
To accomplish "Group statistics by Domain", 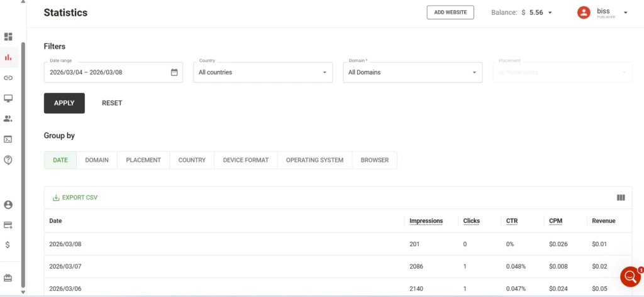I will 97,160.
